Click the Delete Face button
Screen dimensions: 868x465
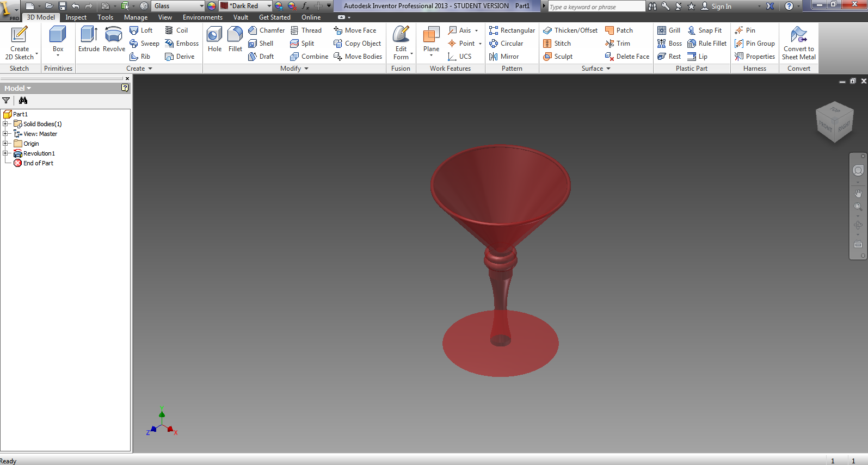point(627,57)
